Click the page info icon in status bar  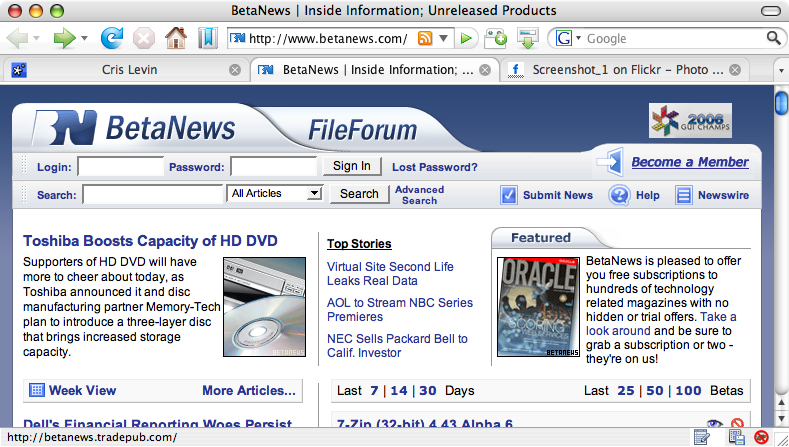click(737, 437)
